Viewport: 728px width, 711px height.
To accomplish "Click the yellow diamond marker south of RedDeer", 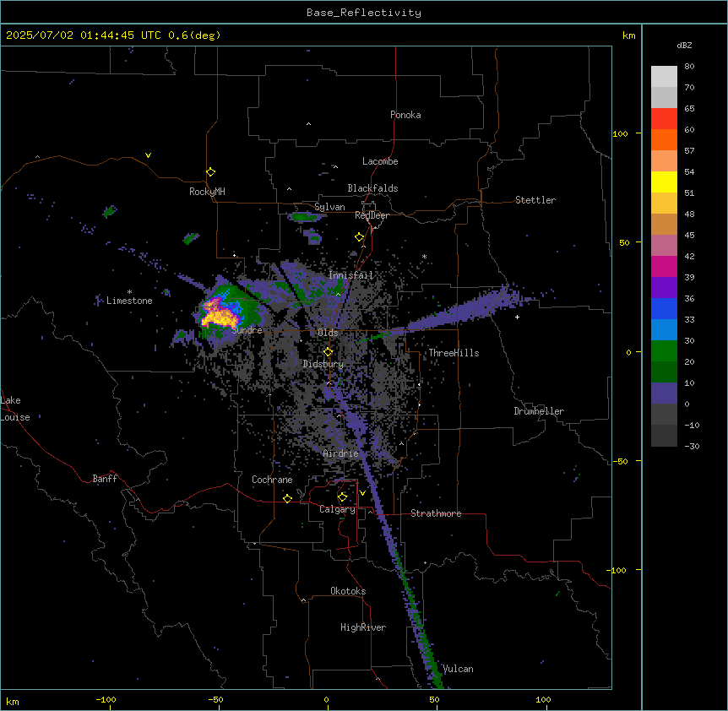I will [359, 237].
